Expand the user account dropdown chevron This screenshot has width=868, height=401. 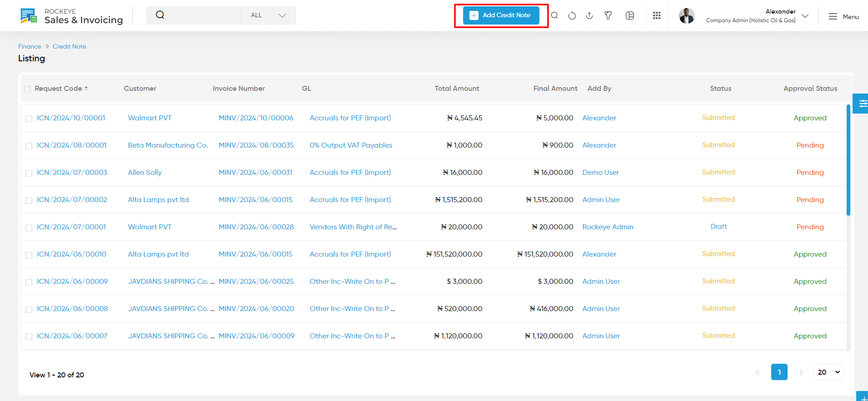[805, 16]
